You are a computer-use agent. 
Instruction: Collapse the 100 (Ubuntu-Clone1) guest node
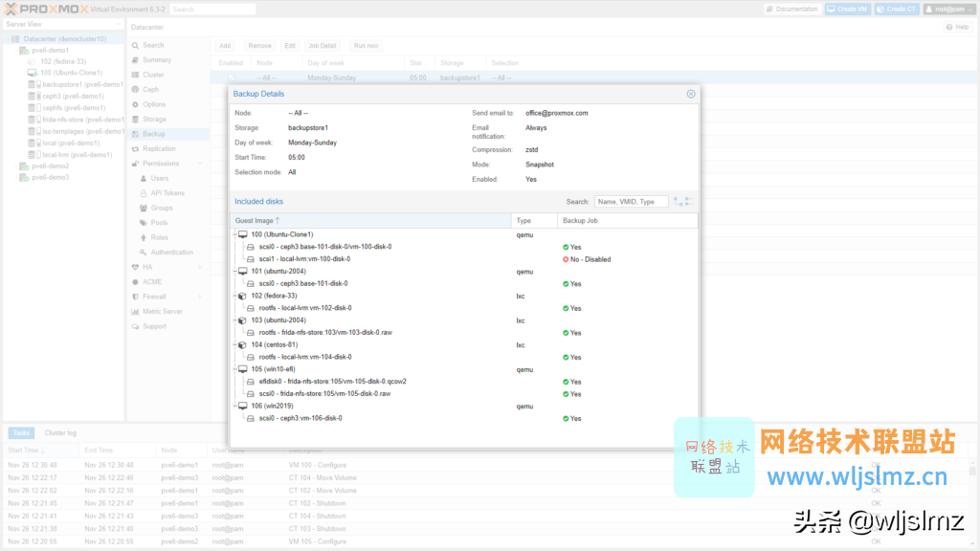(235, 235)
